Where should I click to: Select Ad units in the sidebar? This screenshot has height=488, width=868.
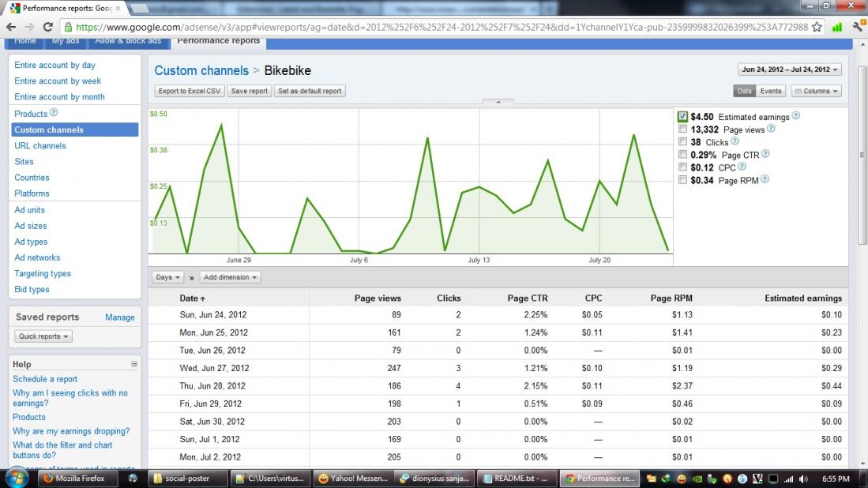[x=29, y=210]
